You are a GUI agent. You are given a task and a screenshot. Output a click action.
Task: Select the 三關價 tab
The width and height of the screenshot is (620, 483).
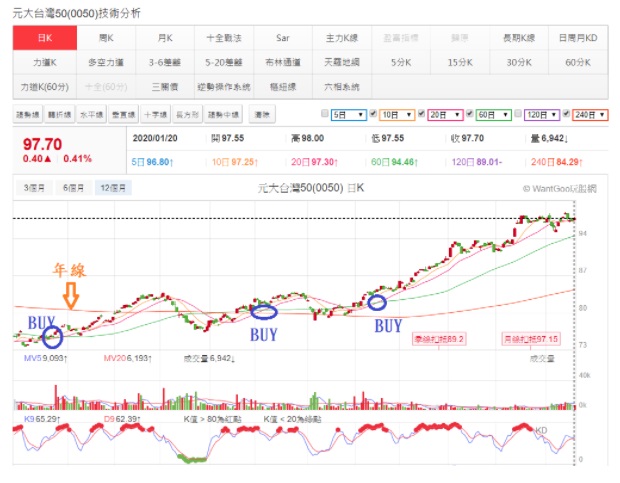(x=165, y=87)
